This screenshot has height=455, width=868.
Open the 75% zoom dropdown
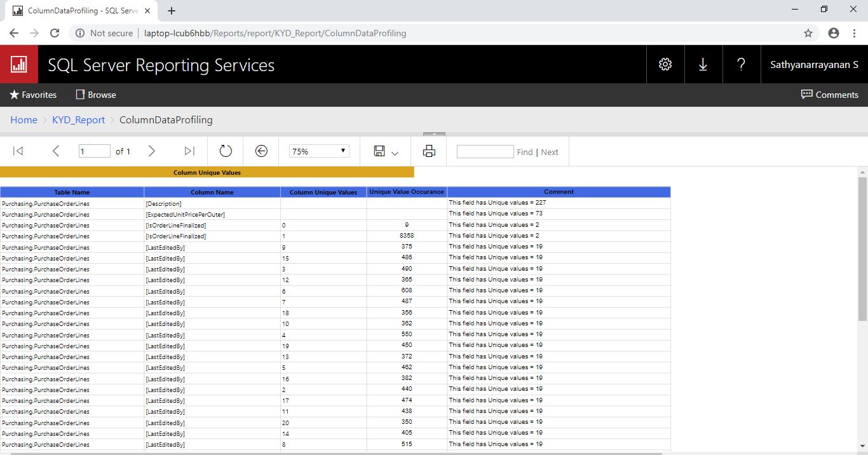click(319, 151)
